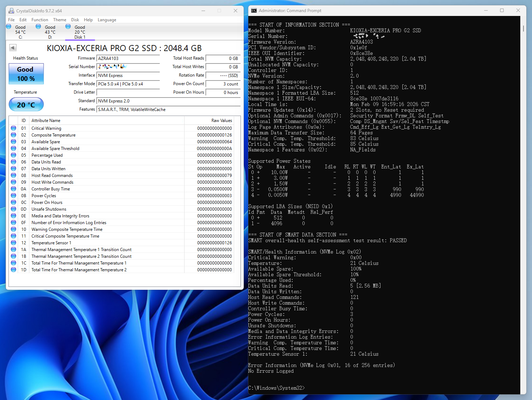
Task: Click the Power On Hours 0 hours value
Action: coord(223,92)
